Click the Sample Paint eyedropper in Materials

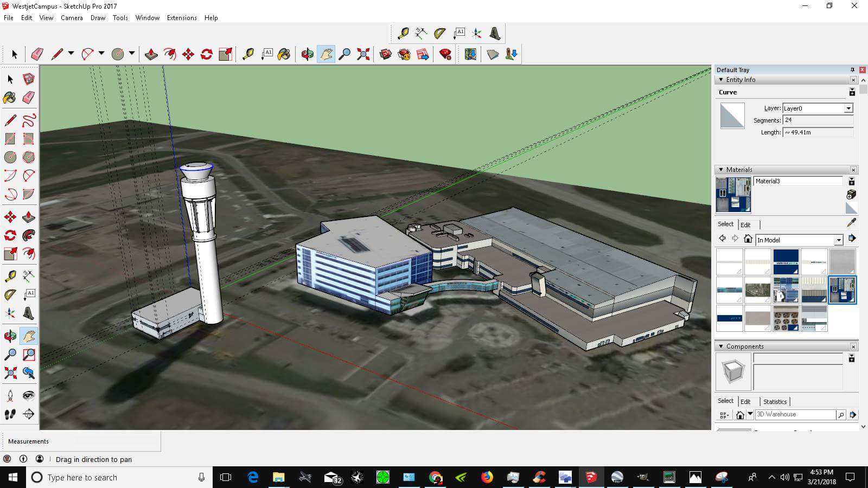tap(852, 222)
